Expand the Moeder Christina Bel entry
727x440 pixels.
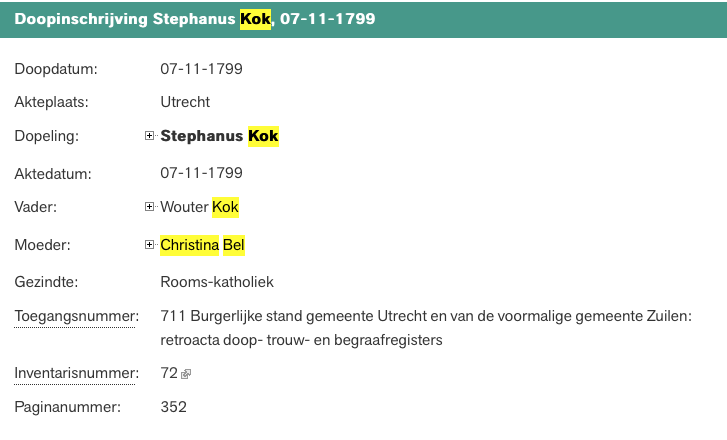(150, 244)
